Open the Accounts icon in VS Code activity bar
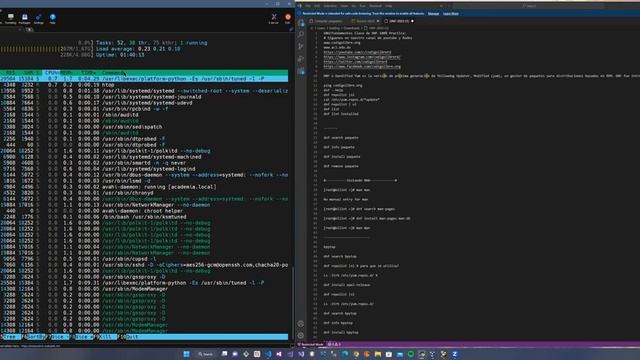Viewport: 640px width, 360px height. click(301, 324)
